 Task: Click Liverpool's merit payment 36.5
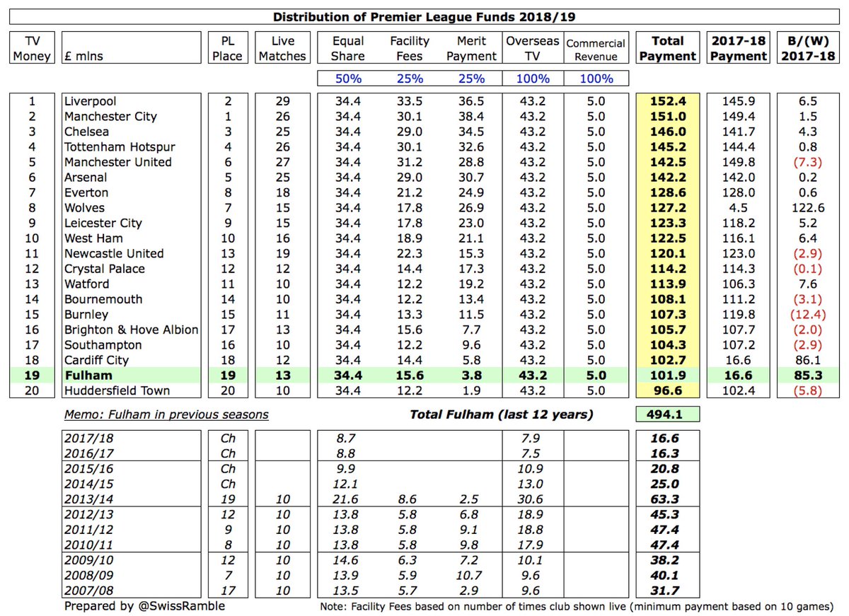tap(472, 101)
